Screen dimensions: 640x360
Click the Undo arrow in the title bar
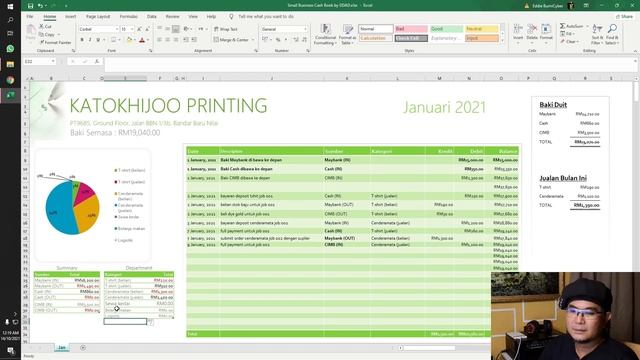click(x=40, y=6)
